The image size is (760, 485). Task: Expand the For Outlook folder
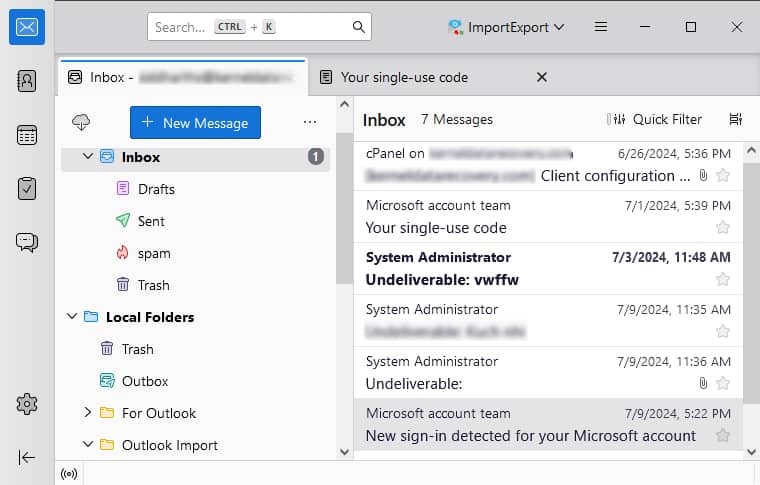(88, 413)
